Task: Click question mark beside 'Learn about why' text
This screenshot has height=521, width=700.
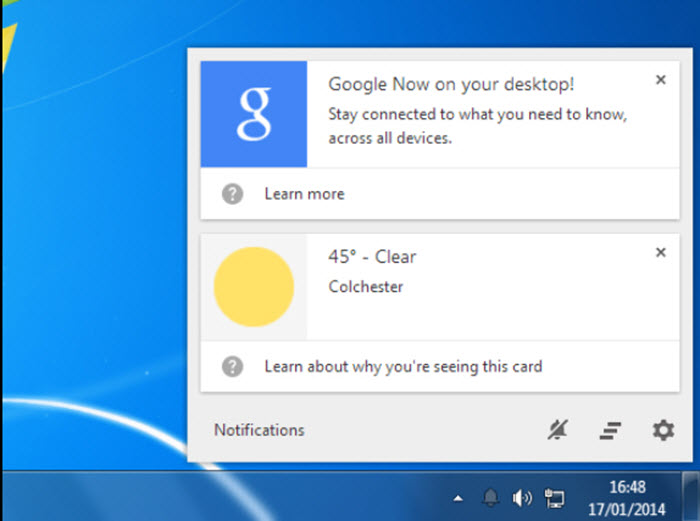Action: point(233,367)
